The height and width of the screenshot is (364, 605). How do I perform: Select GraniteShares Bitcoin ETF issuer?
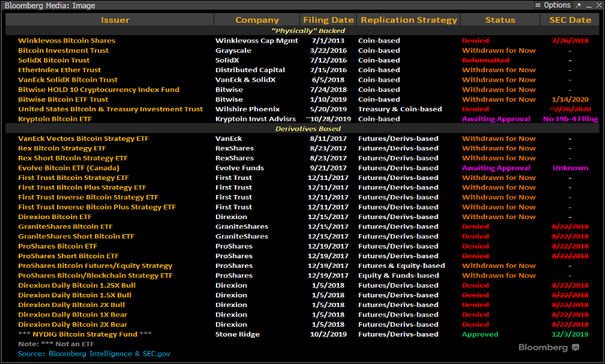tap(65, 227)
